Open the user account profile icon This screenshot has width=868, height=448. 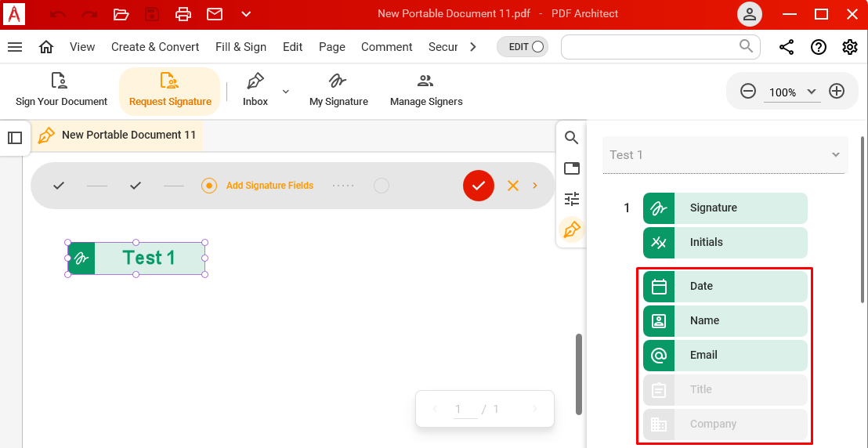click(x=750, y=14)
